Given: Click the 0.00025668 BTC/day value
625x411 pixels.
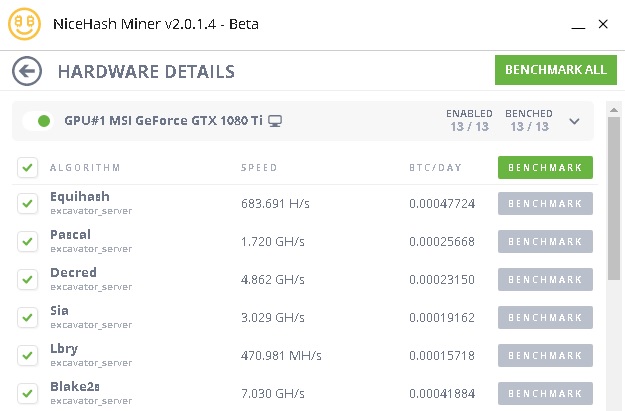Looking at the screenshot, I should 442,242.
